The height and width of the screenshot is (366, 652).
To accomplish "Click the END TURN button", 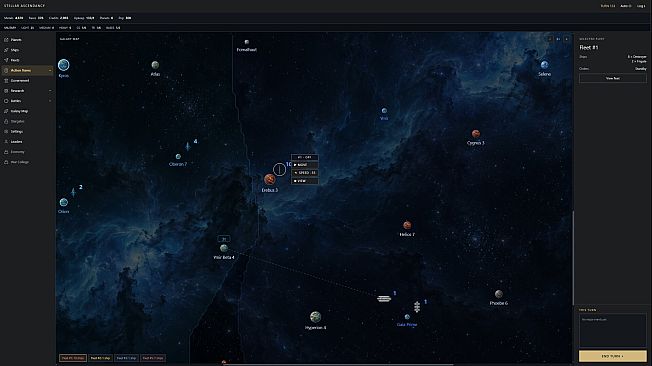I will pyautogui.click(x=612, y=356).
